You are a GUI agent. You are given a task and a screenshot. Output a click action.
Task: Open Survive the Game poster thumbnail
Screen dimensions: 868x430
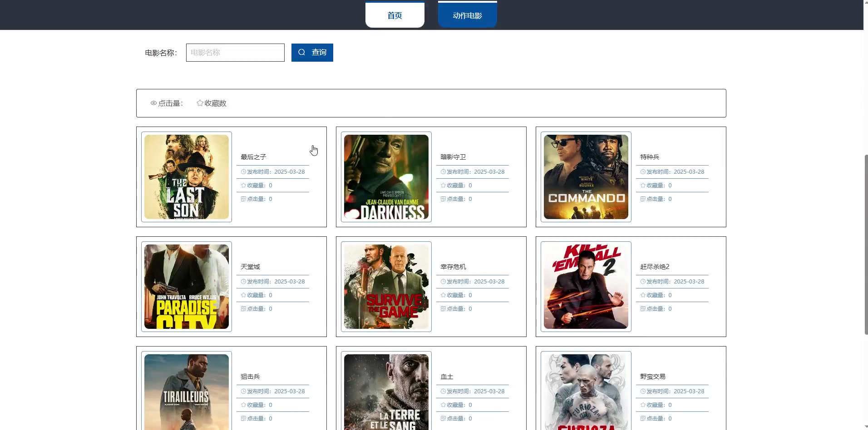386,287
